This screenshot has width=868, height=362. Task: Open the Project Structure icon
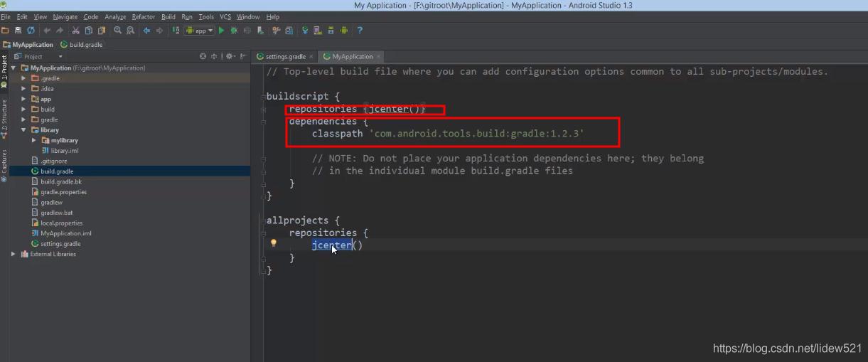pos(289,31)
